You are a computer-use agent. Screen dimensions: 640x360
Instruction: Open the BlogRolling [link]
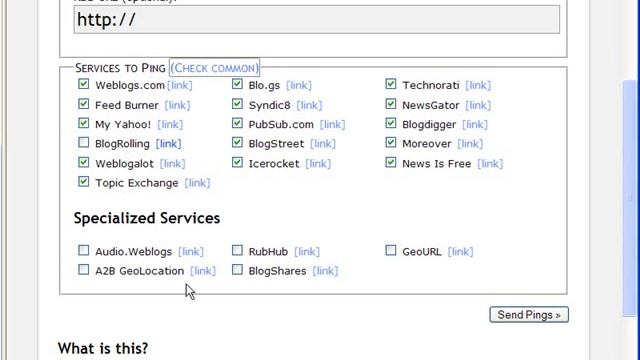169,144
